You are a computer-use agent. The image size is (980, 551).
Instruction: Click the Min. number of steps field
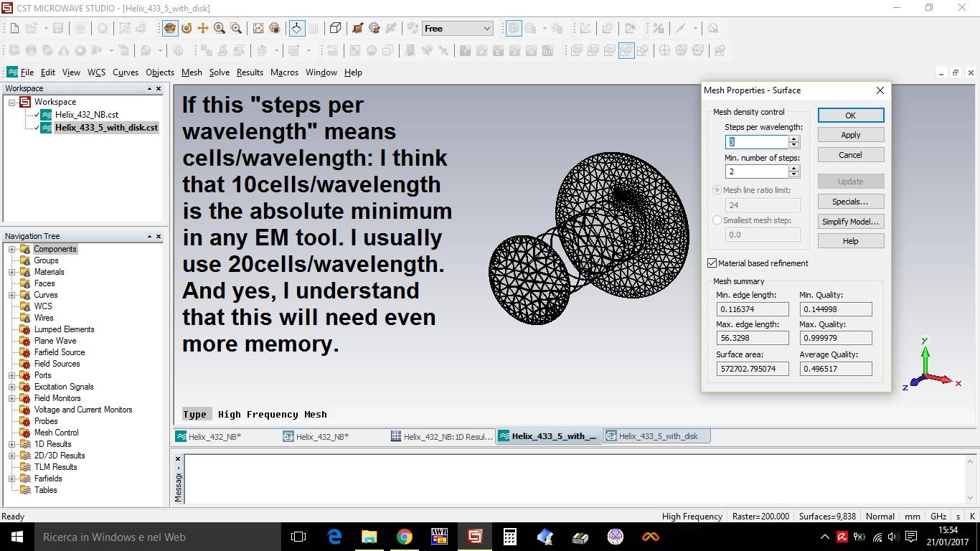[757, 171]
